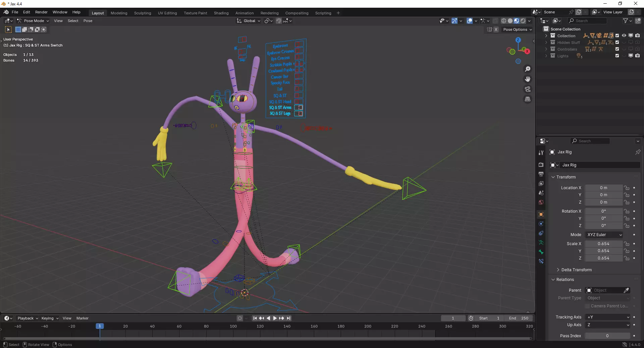Select rendered viewport shading
The height and width of the screenshot is (348, 644).
523,21
